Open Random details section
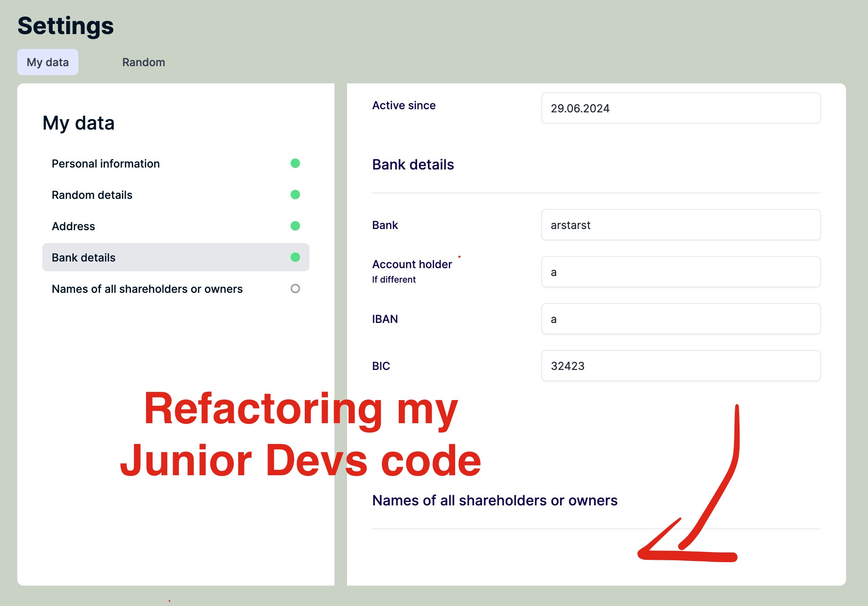 (x=92, y=195)
